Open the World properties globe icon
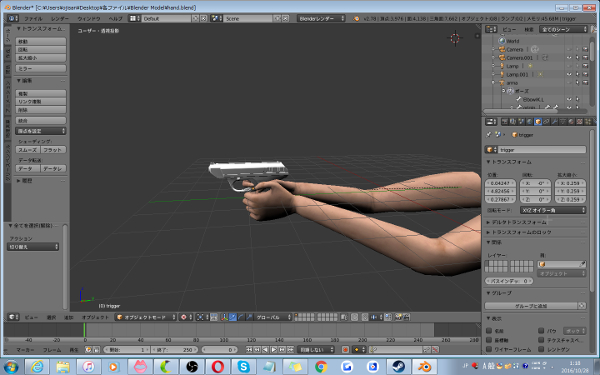600x375 pixels. click(x=530, y=122)
